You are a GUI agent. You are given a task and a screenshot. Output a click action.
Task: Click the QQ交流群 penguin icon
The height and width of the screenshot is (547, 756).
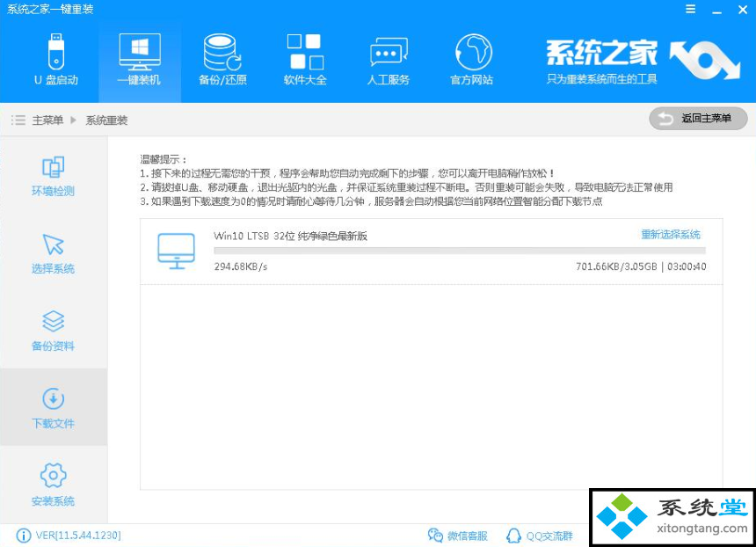tap(514, 536)
